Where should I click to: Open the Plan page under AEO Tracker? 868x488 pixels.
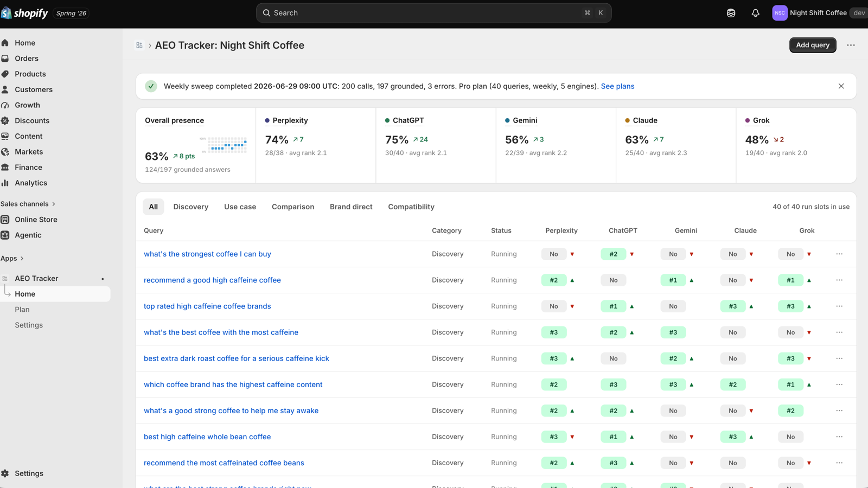pyautogui.click(x=22, y=310)
